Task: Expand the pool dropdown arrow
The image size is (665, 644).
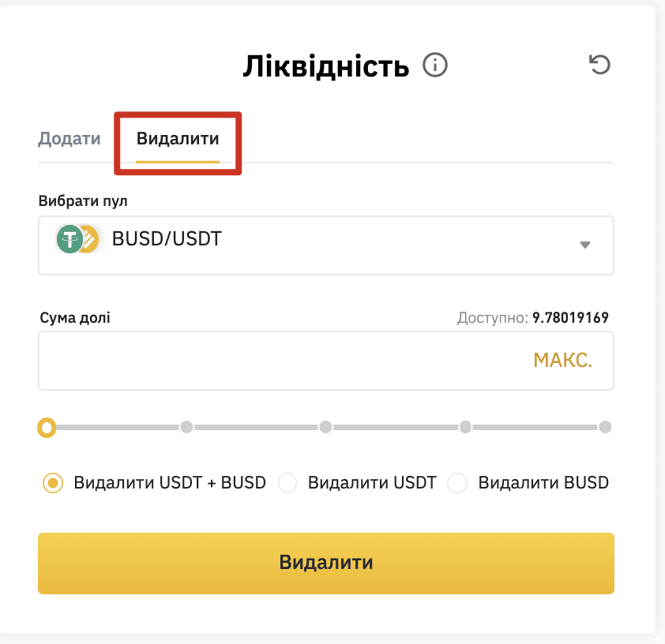Action: (x=585, y=245)
